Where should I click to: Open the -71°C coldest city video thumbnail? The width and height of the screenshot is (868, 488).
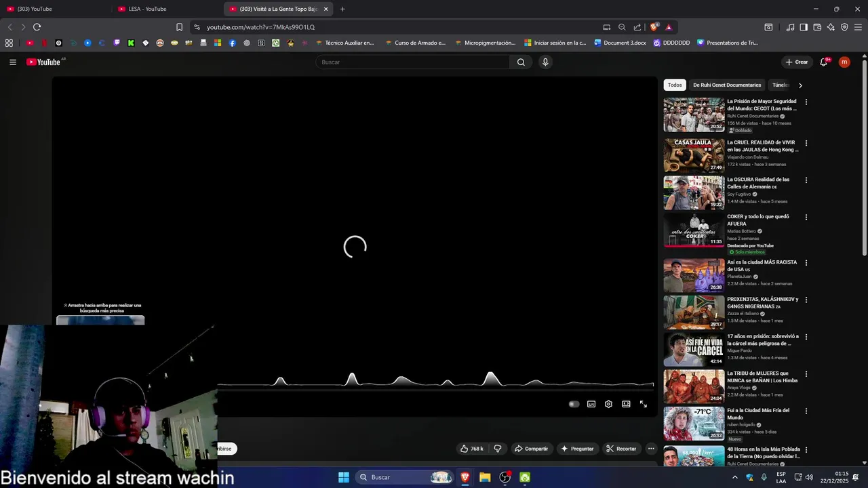click(694, 423)
